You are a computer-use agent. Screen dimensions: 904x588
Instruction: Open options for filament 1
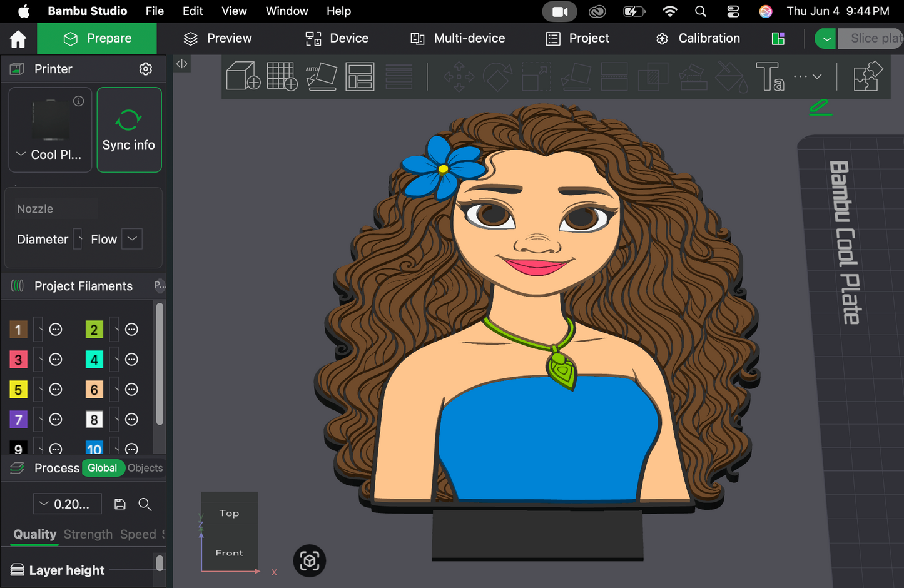pyautogui.click(x=56, y=330)
